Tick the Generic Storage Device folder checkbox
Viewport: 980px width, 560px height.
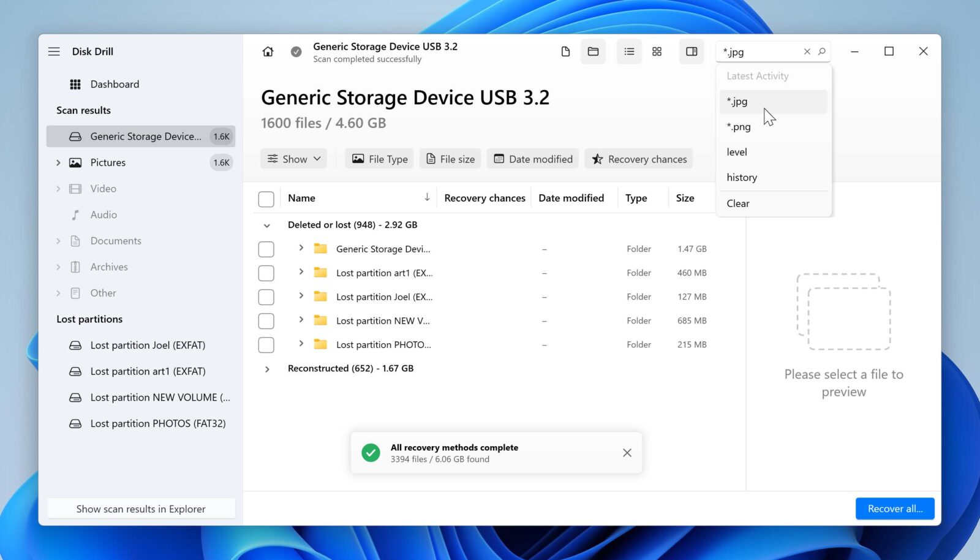tap(266, 249)
